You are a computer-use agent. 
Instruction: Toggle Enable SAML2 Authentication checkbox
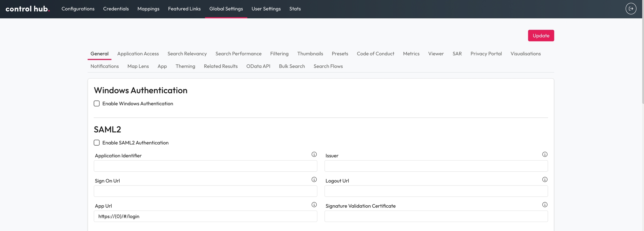point(97,143)
